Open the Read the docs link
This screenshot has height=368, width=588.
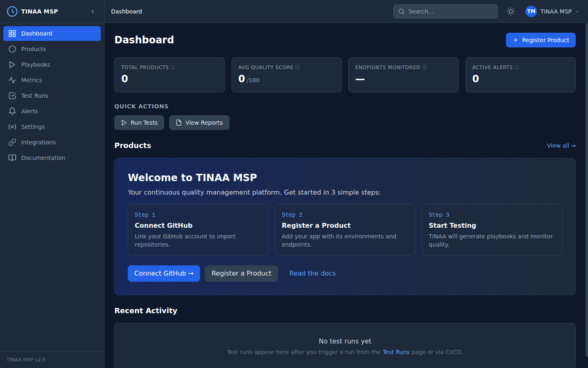(x=312, y=274)
